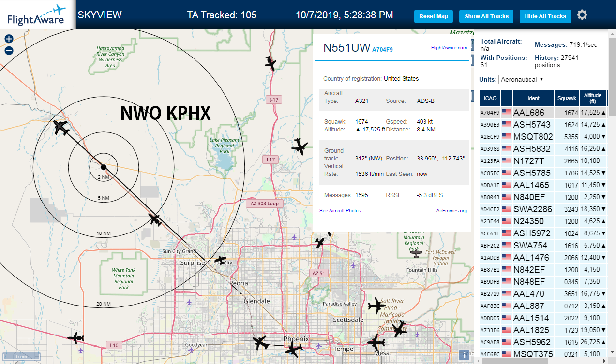Open map attribution info icon
The height and width of the screenshot is (364, 616).
click(465, 355)
